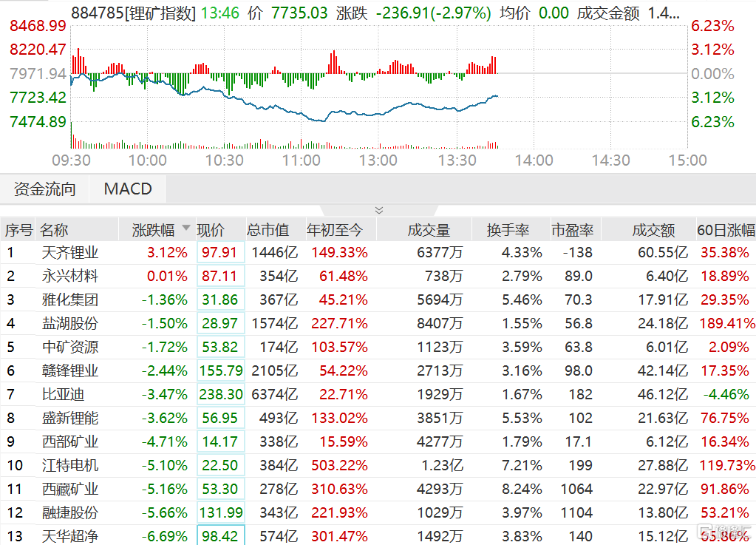This screenshot has width=756, height=545.
Task: Select 赣锋锂业 in the stock list
Action: pyautogui.click(x=70, y=370)
